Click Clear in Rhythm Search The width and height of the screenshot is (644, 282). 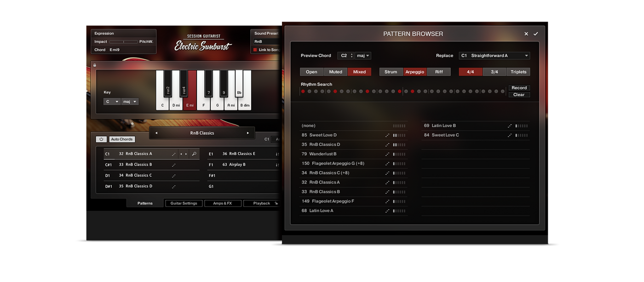[x=519, y=95]
